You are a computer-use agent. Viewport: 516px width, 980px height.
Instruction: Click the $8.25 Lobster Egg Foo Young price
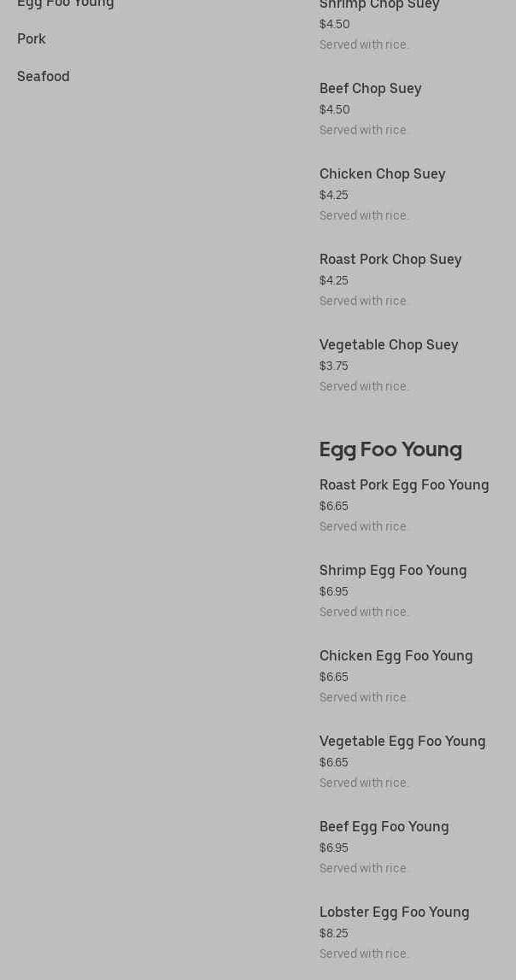tap(334, 934)
